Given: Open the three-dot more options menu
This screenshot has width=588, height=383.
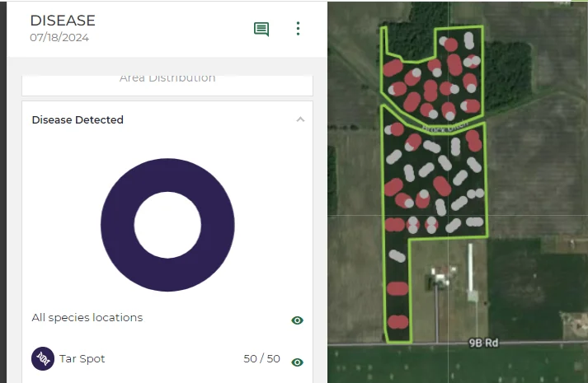Looking at the screenshot, I should [299, 29].
